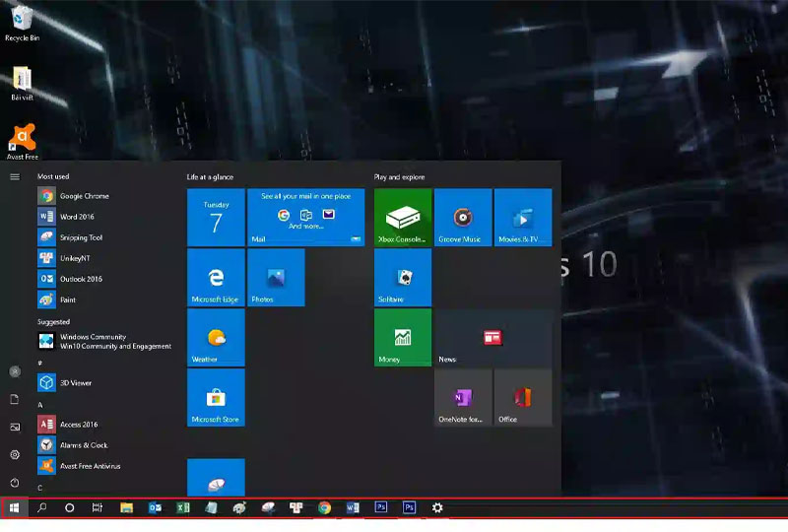Launch Google Chrome from Most used list

click(x=105, y=196)
